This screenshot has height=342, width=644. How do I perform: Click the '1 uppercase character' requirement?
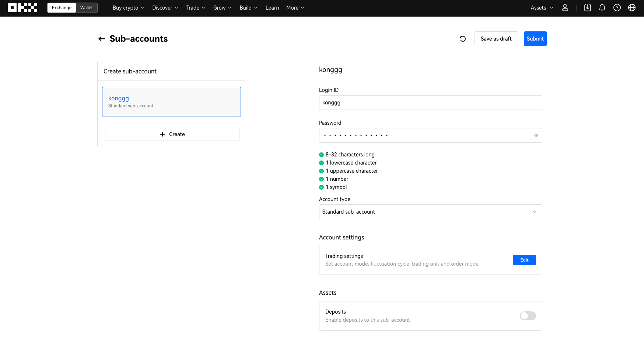click(352, 171)
